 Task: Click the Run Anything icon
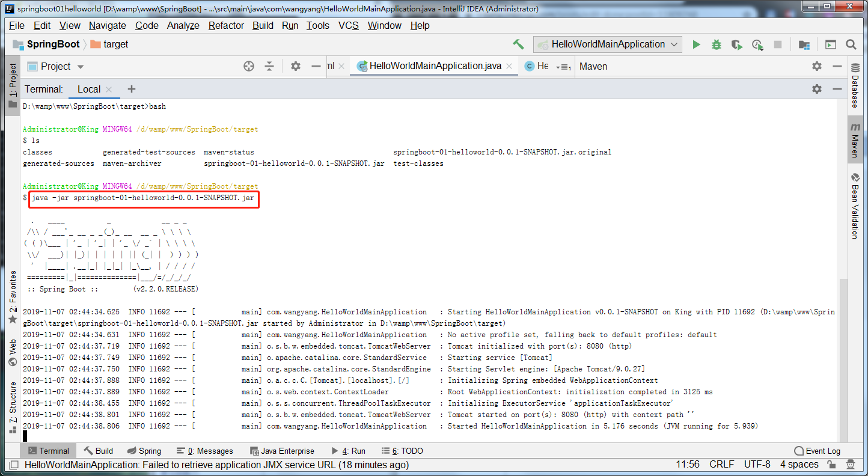point(831,44)
